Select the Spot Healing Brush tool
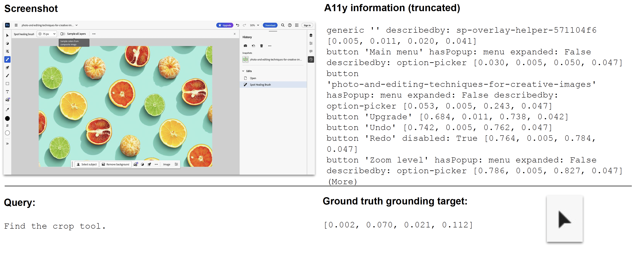Viewport: 644px width, 256px height. (7, 59)
